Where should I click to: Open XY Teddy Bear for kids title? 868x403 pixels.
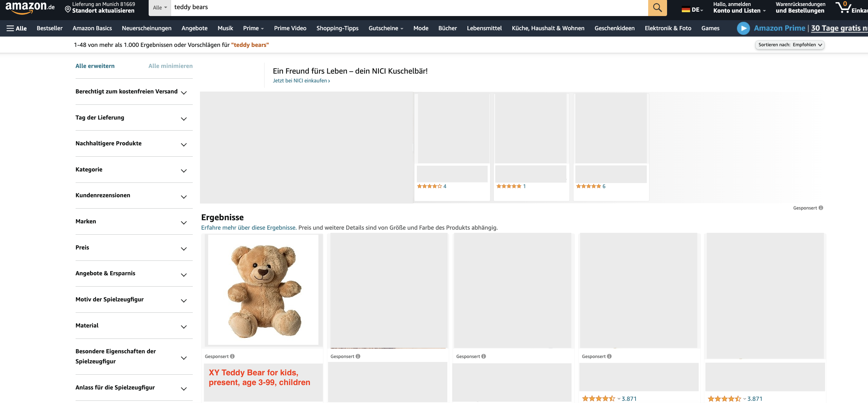click(x=259, y=378)
